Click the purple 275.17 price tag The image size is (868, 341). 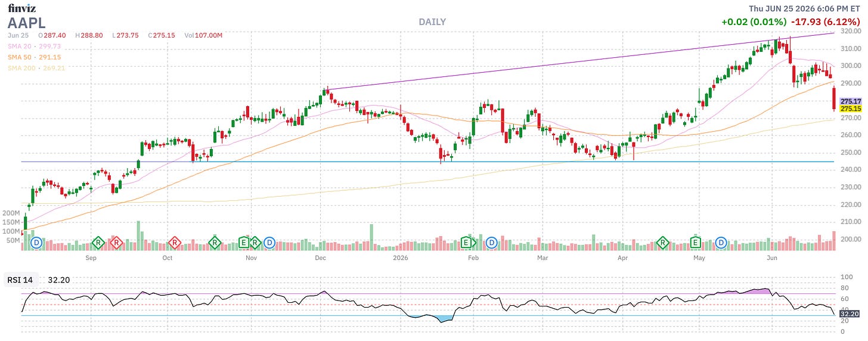850,101
